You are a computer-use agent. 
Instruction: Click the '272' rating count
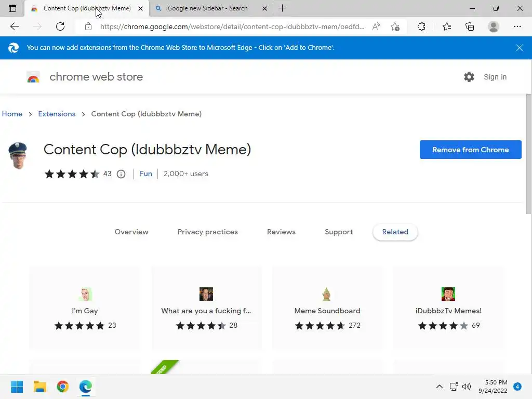[x=354, y=325]
